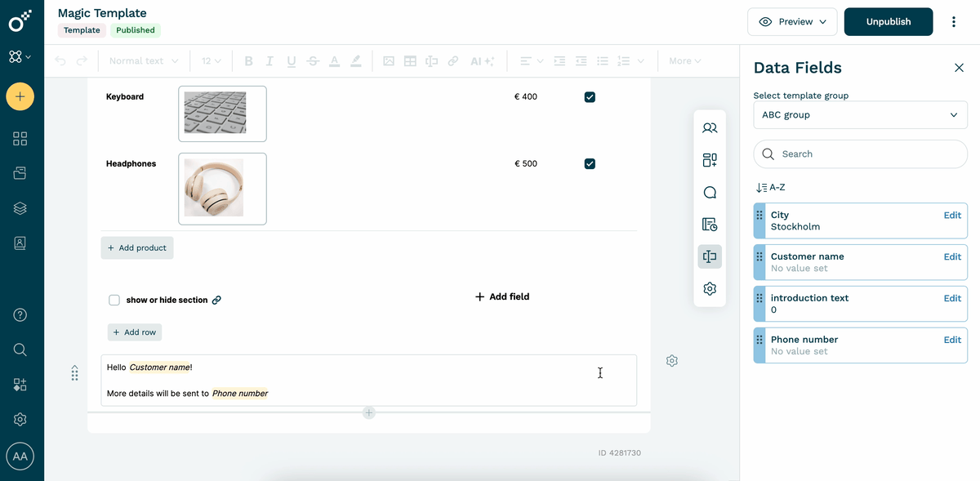This screenshot has height=481, width=980.
Task: Open the dashboard grid icon in the sidebar
Action: pyautogui.click(x=20, y=139)
